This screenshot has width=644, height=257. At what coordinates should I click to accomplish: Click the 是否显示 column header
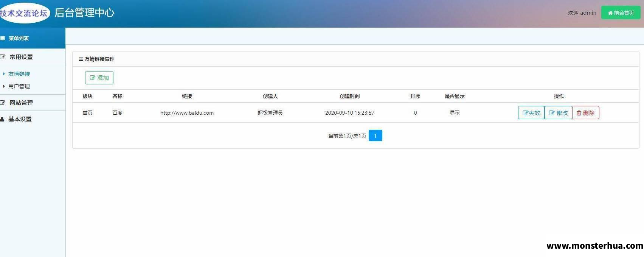[455, 96]
